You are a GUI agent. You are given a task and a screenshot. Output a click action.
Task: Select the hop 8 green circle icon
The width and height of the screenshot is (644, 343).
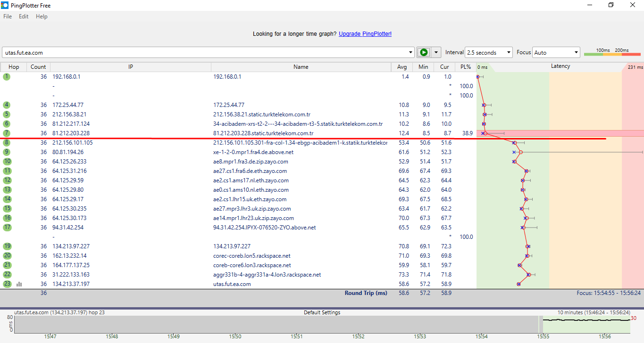click(x=7, y=142)
